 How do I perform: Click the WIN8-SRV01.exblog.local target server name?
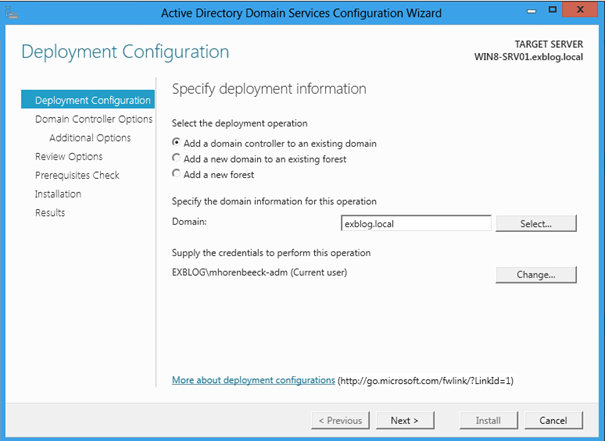529,57
